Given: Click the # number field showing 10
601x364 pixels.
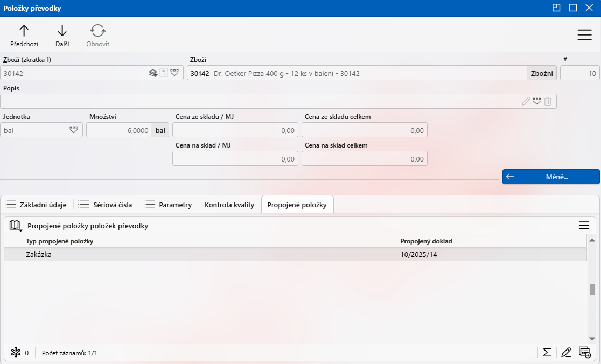Looking at the screenshot, I should click(579, 73).
